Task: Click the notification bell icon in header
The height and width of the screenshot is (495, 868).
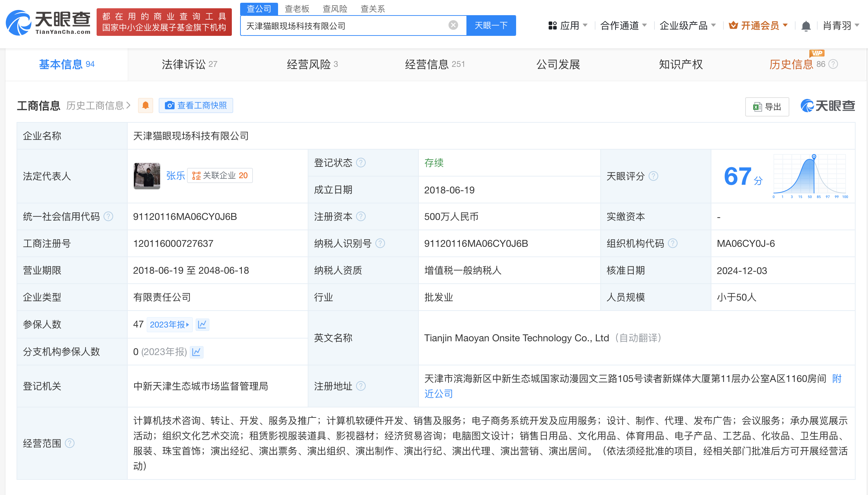Action: tap(806, 26)
